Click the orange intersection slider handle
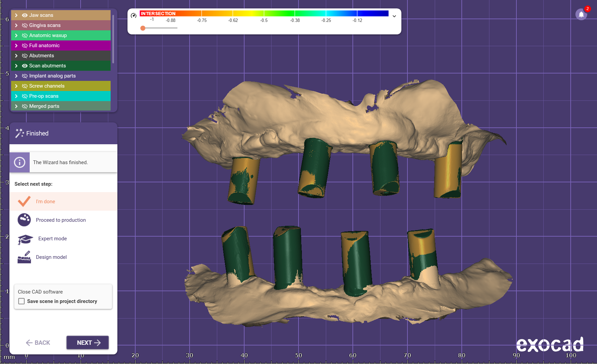597x364 pixels. click(x=143, y=28)
